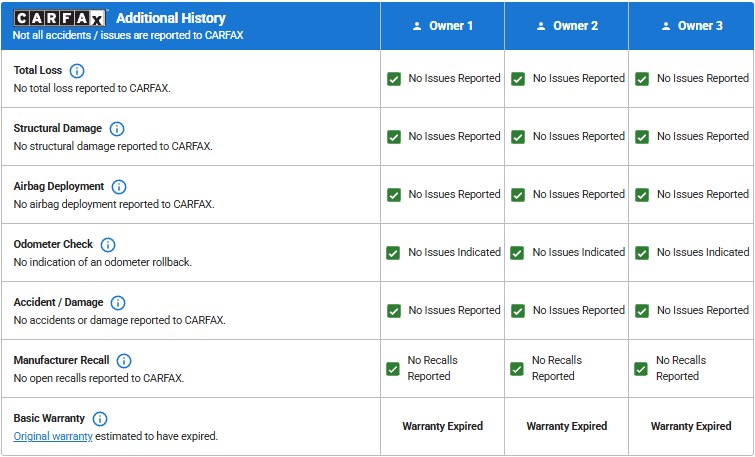Click the Airbag Deployment info icon
The width and height of the screenshot is (755, 457).
(119, 187)
